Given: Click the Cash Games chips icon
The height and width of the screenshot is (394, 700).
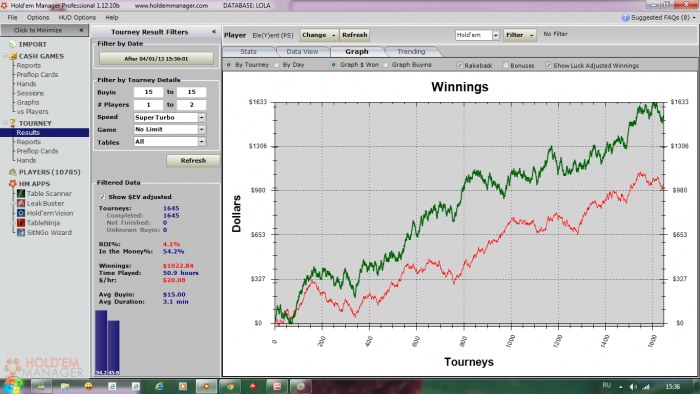Looking at the screenshot, I should point(13,56).
